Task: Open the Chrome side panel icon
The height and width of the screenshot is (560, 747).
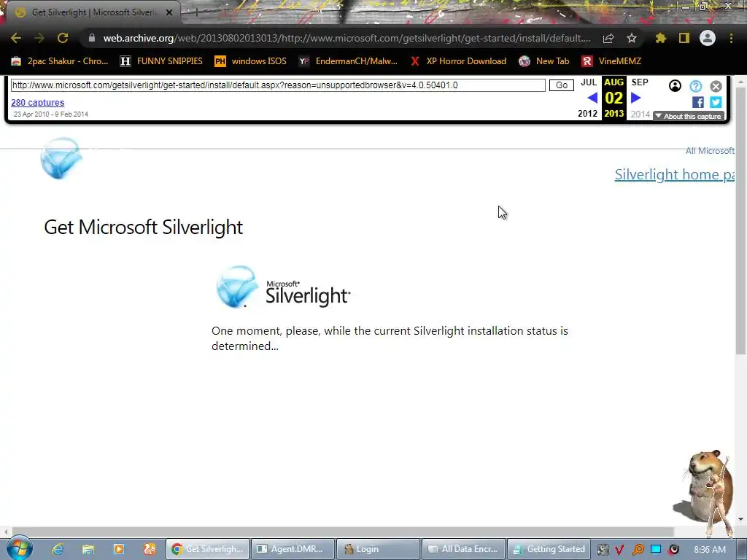Action: (684, 38)
